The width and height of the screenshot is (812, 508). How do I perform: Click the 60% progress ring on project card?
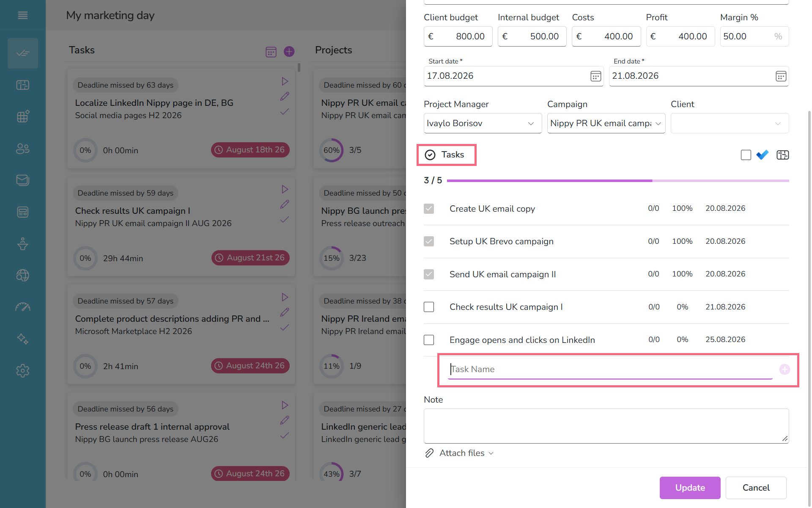click(x=331, y=150)
